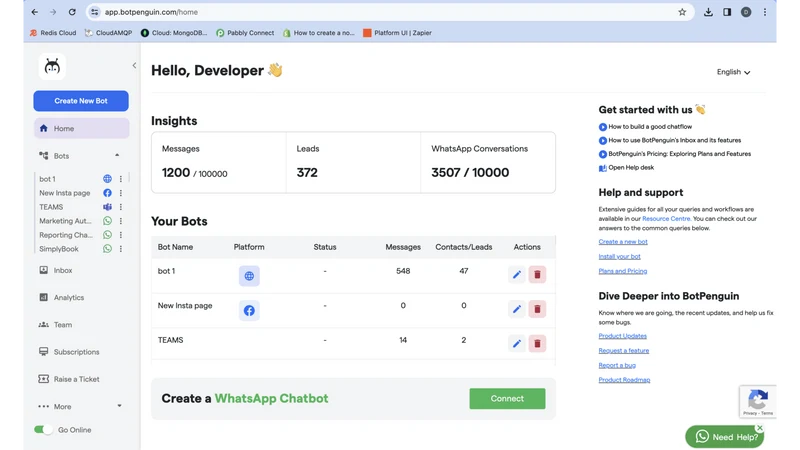The height and width of the screenshot is (450, 800).
Task: Open the Request a feature link
Action: [x=623, y=351]
